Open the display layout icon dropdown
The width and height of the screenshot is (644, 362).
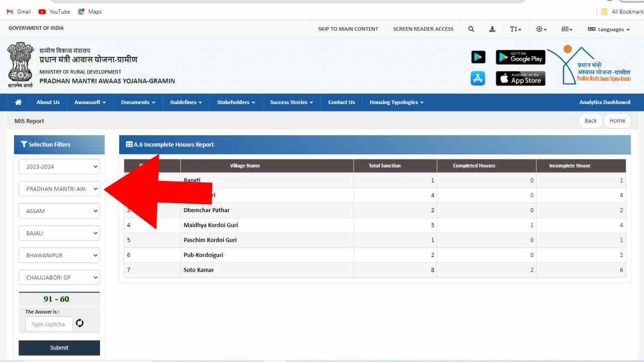568,29
